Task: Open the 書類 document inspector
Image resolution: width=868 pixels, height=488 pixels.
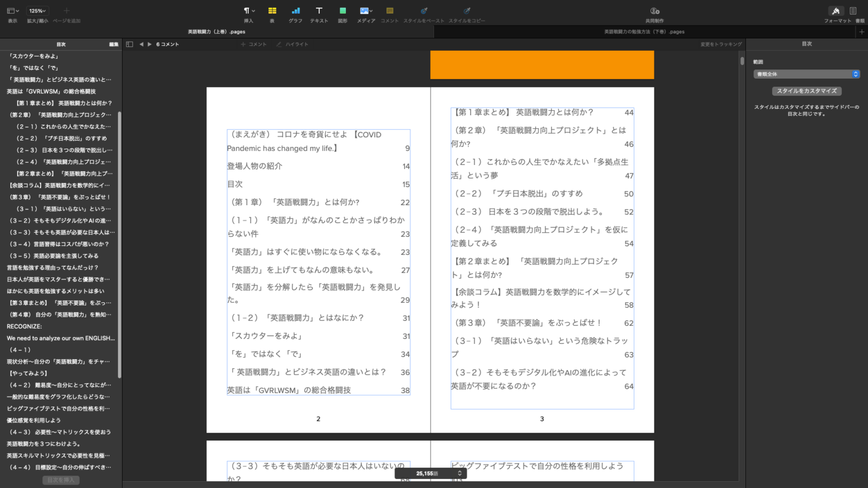Action: 853,11
